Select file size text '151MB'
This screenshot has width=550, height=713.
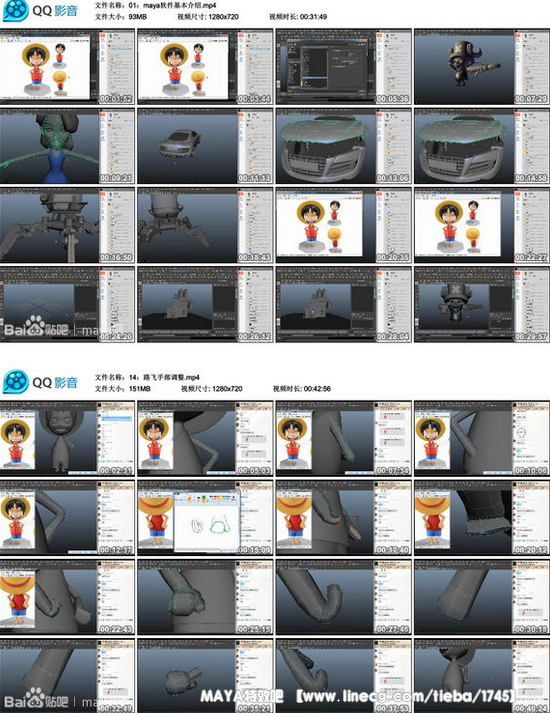[x=140, y=389]
